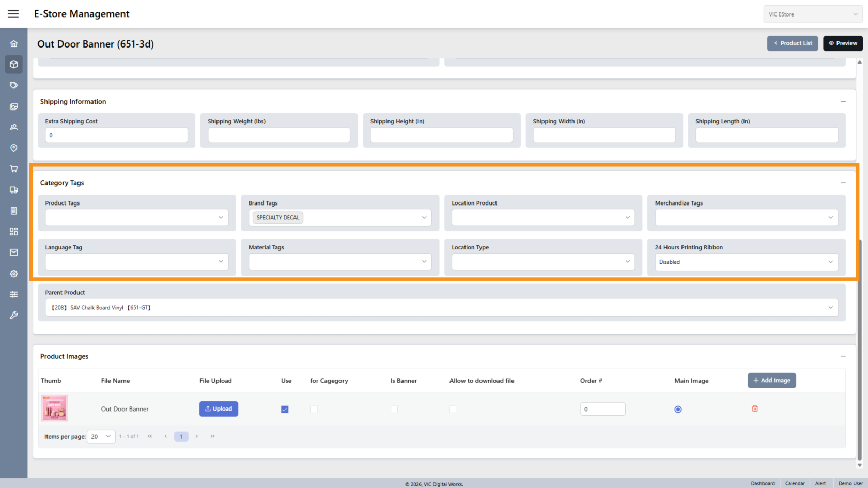
Task: Uncheck the Use checkbox for image
Action: coord(285,410)
